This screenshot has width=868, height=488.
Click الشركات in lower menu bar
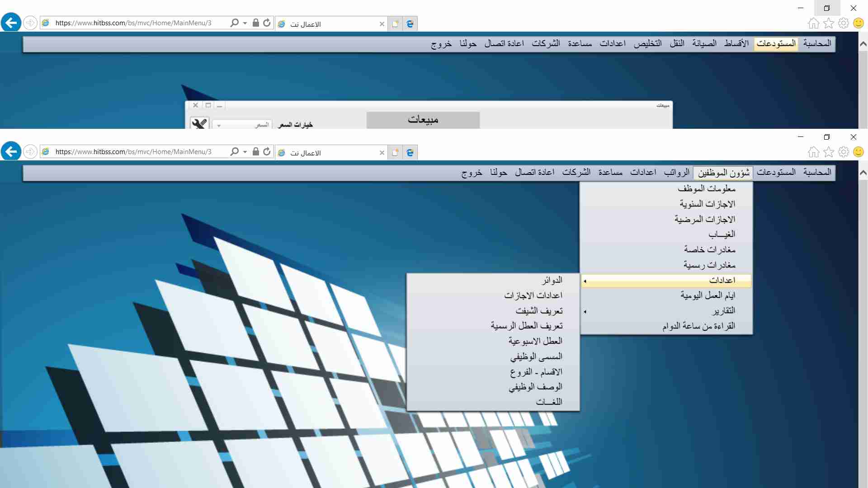(576, 173)
